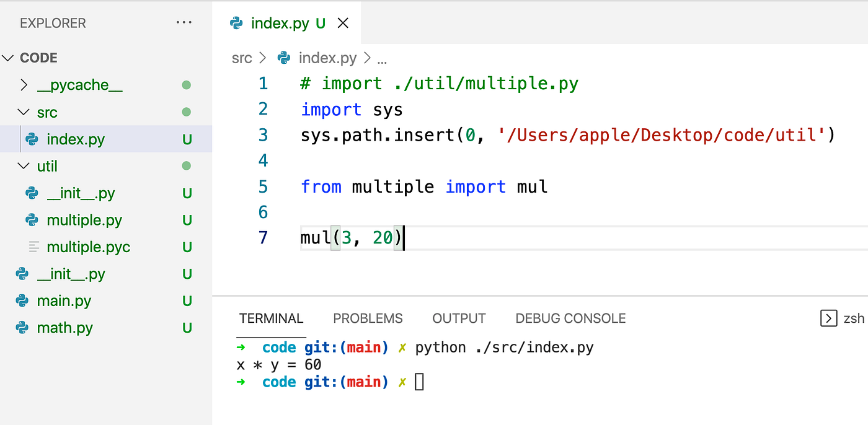Open Explorer more actions via the ellipsis icon
The height and width of the screenshot is (425, 868).
[184, 22]
